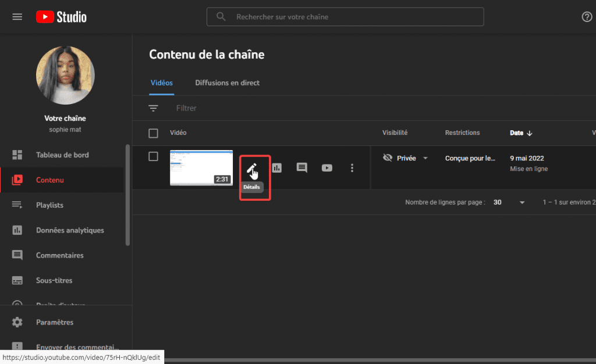Check the select-all videos checkbox

[153, 133]
